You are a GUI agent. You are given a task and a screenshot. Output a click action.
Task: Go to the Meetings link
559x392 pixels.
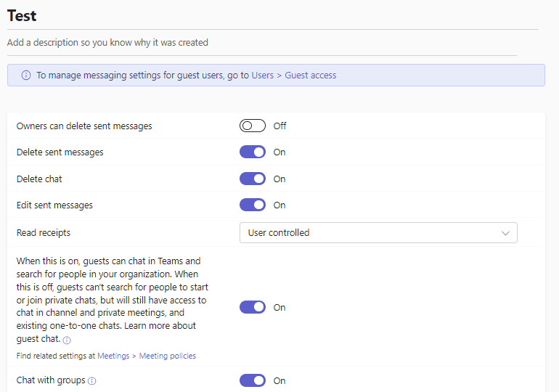tap(113, 356)
